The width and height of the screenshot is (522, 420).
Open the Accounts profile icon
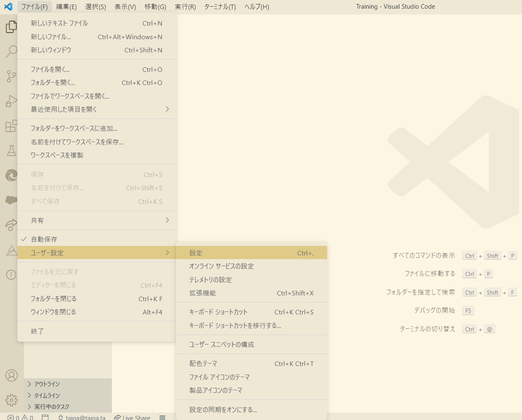pyautogui.click(x=12, y=375)
